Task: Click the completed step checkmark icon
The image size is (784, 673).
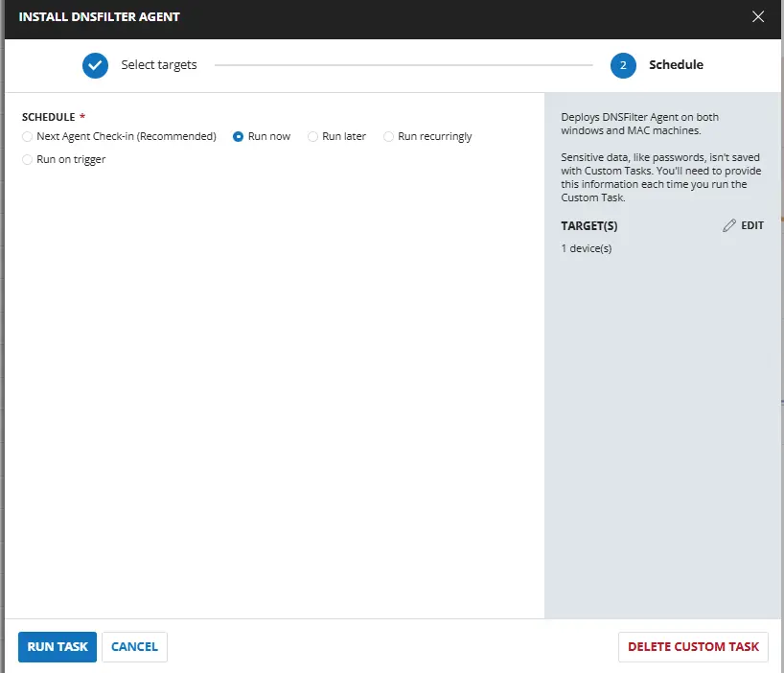Action: click(95, 65)
